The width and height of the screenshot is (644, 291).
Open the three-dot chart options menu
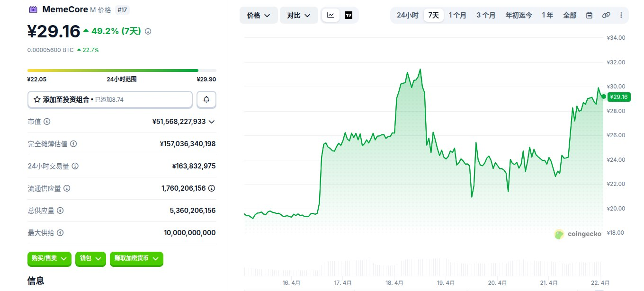tap(621, 15)
